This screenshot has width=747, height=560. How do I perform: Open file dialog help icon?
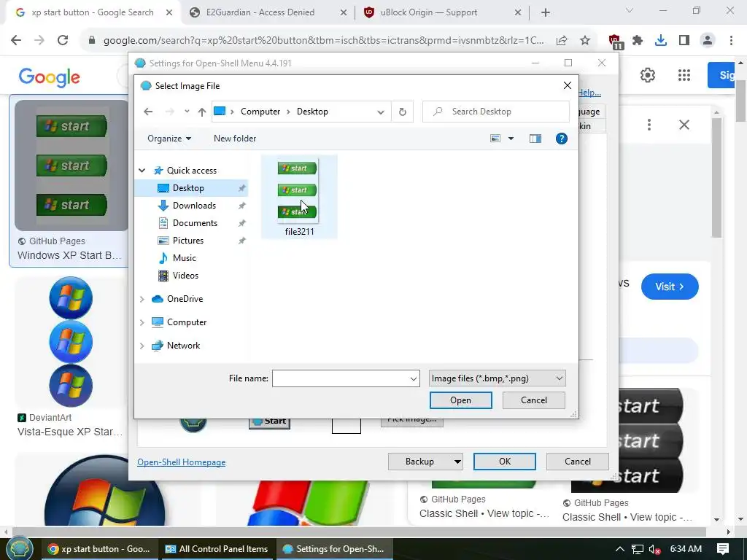pos(562,139)
